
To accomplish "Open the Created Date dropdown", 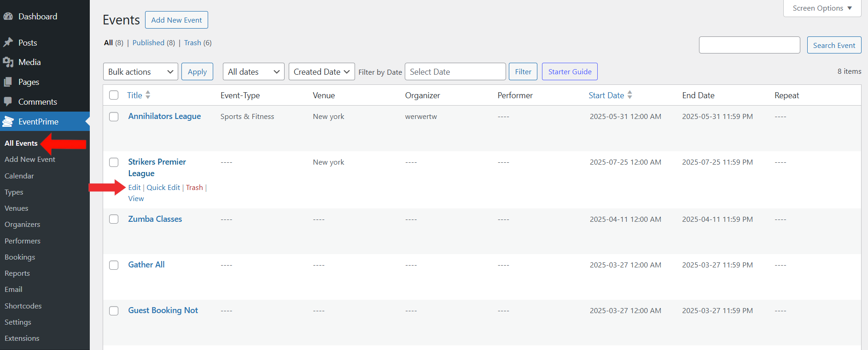I will click(x=321, y=71).
